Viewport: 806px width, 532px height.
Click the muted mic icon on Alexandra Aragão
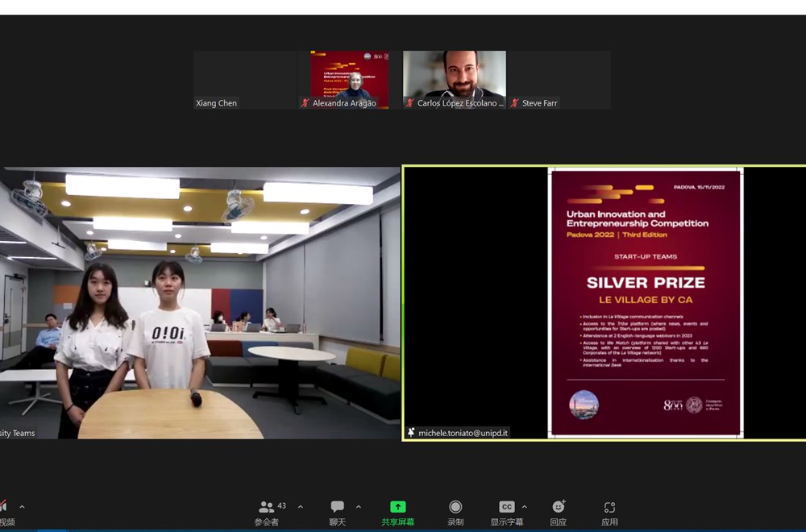[x=305, y=103]
